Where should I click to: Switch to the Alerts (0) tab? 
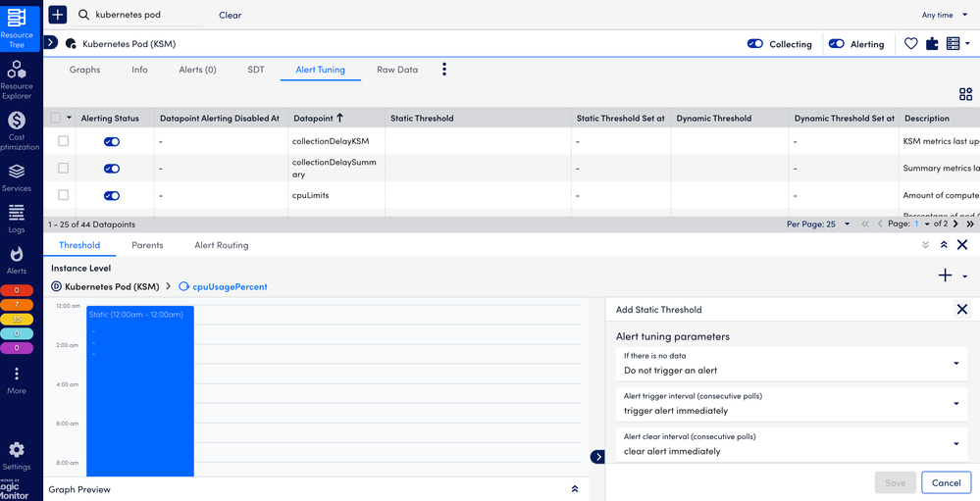tap(197, 70)
